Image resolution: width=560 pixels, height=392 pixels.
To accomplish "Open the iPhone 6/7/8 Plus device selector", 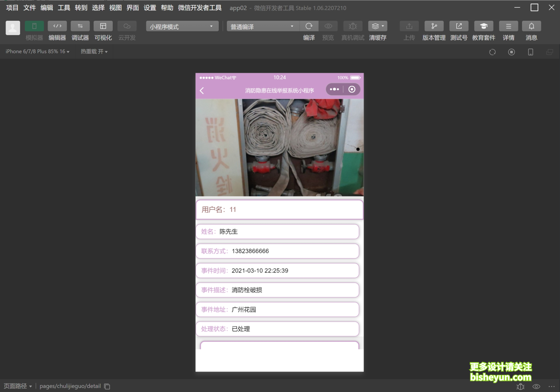I will (37, 52).
